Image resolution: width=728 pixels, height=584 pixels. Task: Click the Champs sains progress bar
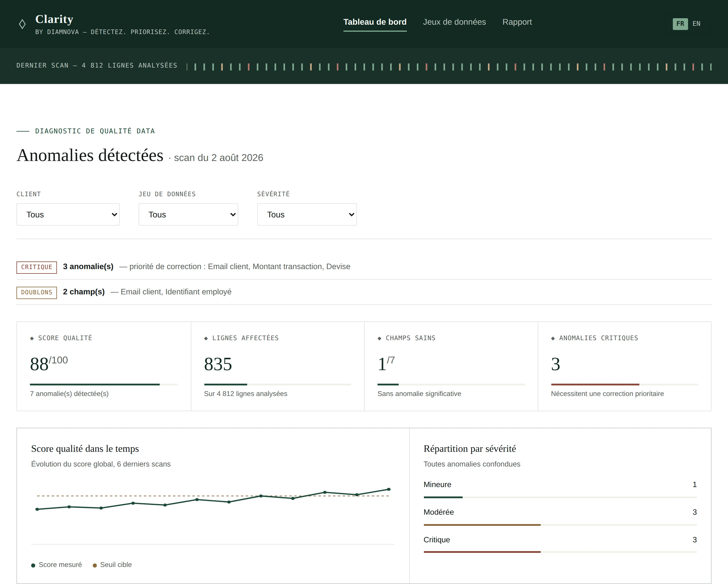click(451, 384)
